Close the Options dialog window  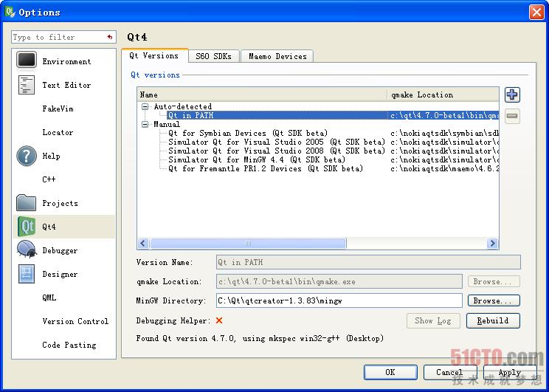(x=536, y=13)
